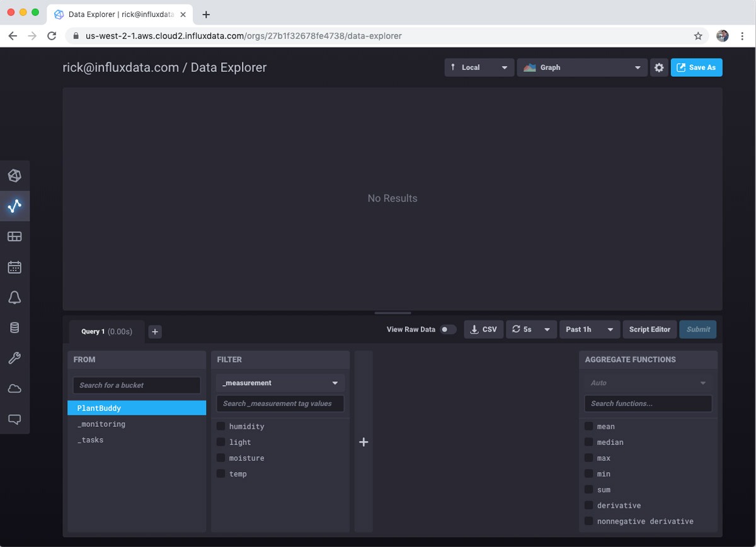Select the Query 1 tab

click(x=106, y=332)
